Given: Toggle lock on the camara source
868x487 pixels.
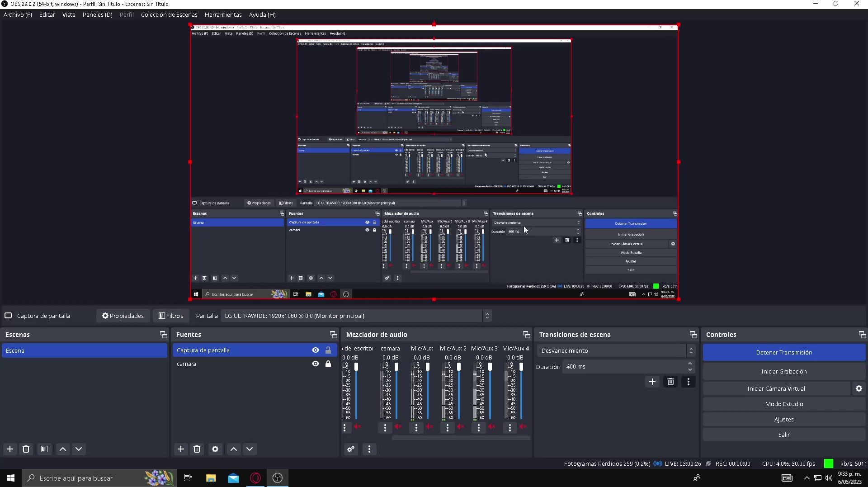Looking at the screenshot, I should (x=328, y=364).
